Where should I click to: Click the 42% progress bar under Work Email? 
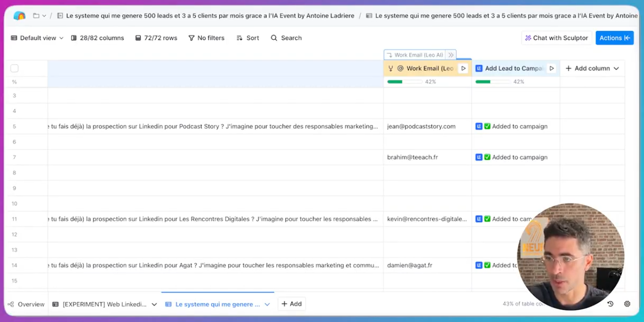point(405,81)
